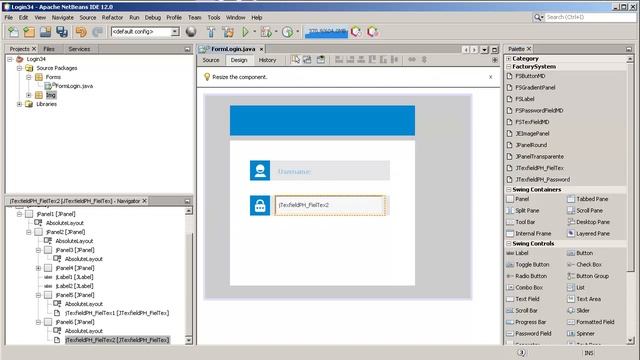Pick the Split Pane palette item
This screenshot has width=640, height=360.
(523, 210)
